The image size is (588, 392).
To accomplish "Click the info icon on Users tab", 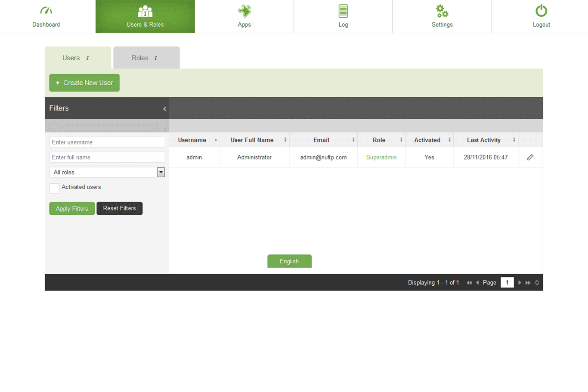I will (87, 58).
